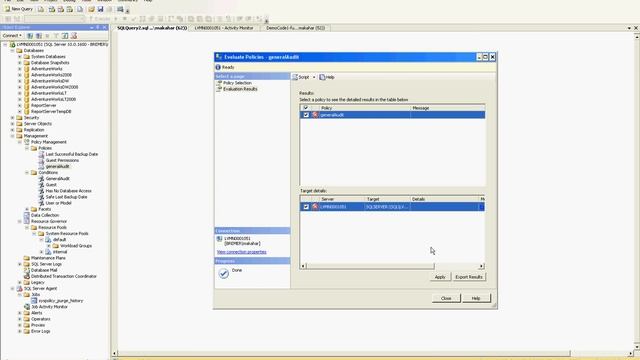Click the Data Collection node icon
Screen dimensions: 640x360
[27, 215]
